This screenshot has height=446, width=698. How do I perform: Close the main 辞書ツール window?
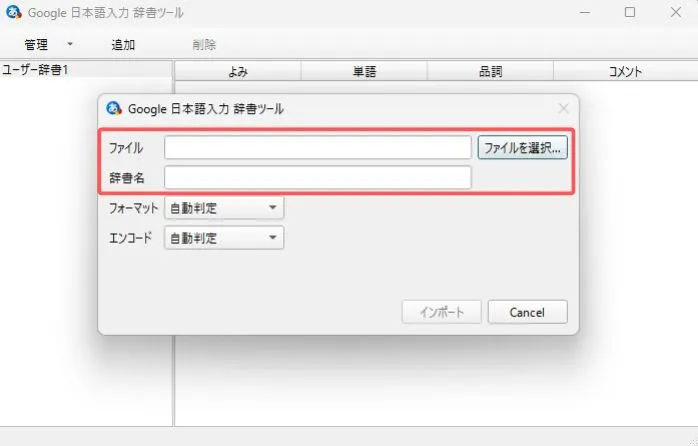pos(676,12)
